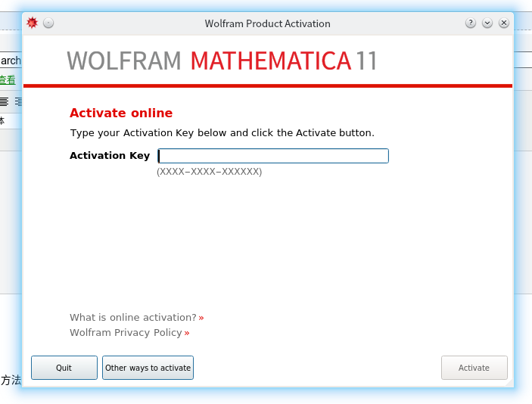Click the text alignment icon behind the dialog

[x=5, y=101]
